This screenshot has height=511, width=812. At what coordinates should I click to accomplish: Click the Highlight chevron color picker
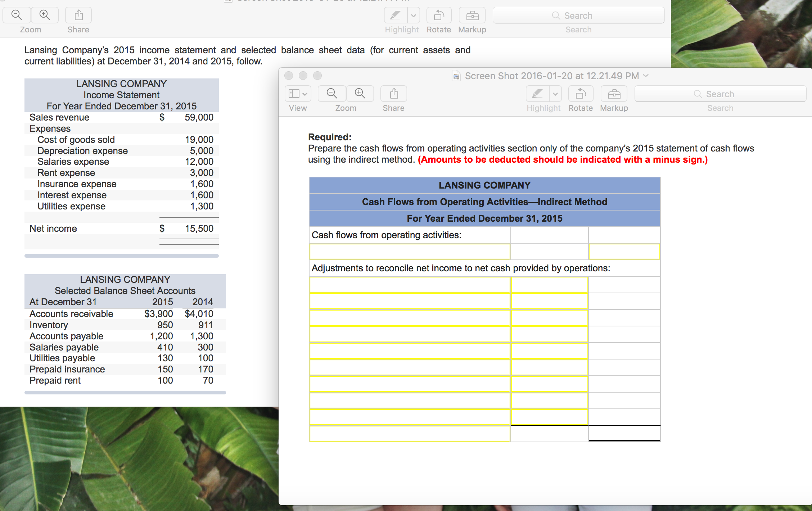tap(555, 94)
